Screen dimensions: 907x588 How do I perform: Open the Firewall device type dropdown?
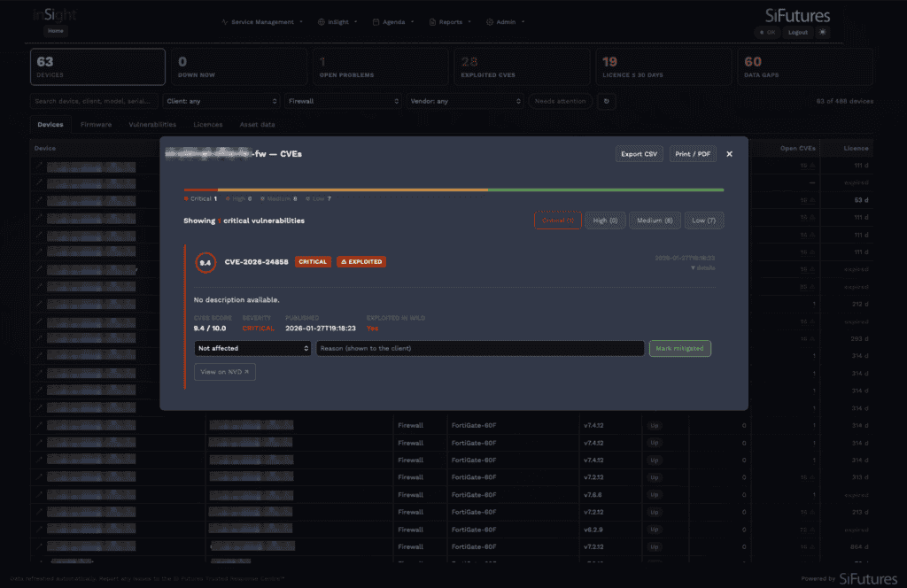click(343, 101)
